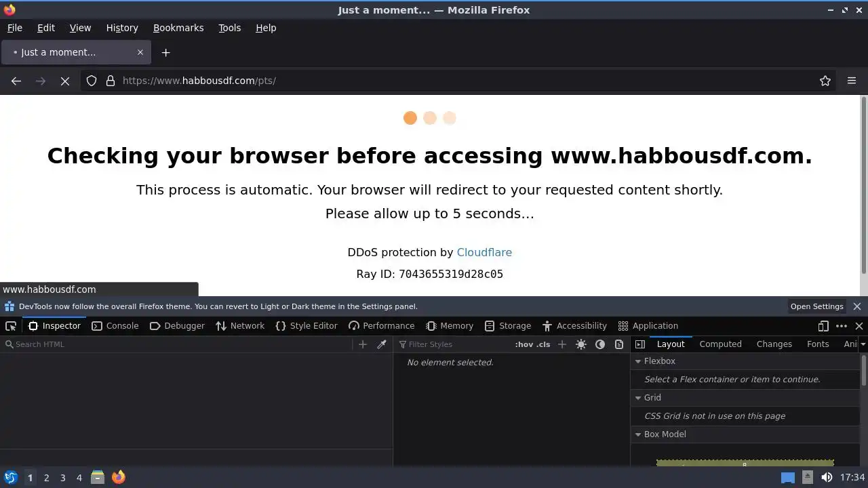This screenshot has width=868, height=488.
Task: Toggle print media simulation
Action: (619, 344)
